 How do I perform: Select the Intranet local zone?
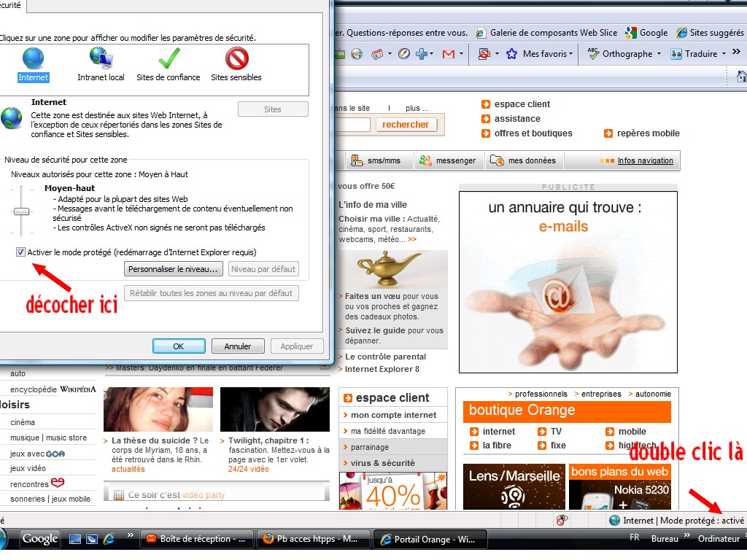coord(101,58)
